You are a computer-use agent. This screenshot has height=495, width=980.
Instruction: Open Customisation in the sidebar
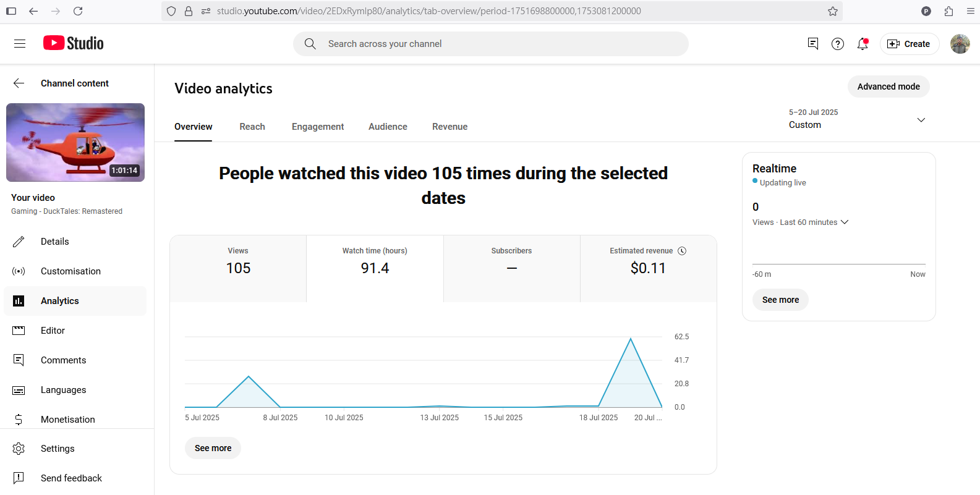point(75,271)
